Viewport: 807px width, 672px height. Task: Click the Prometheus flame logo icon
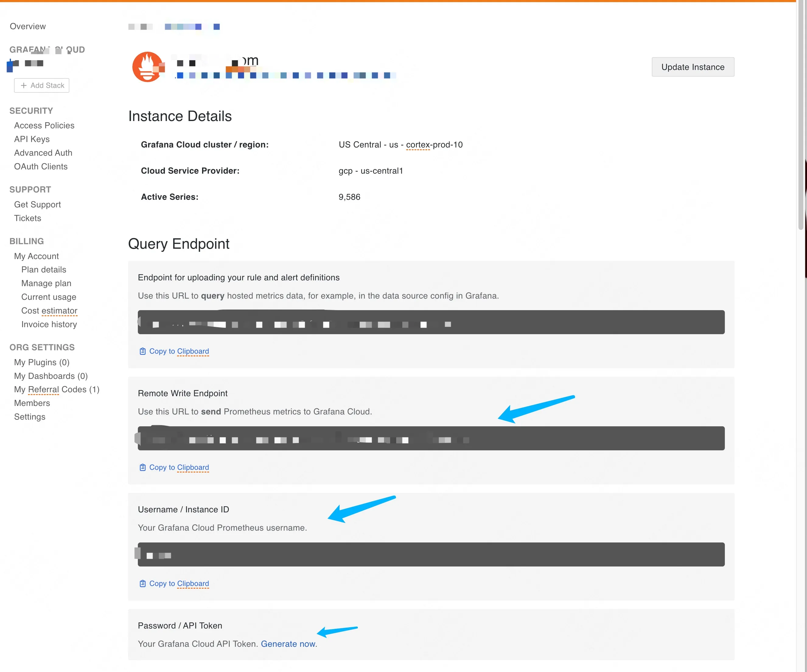pyautogui.click(x=147, y=67)
